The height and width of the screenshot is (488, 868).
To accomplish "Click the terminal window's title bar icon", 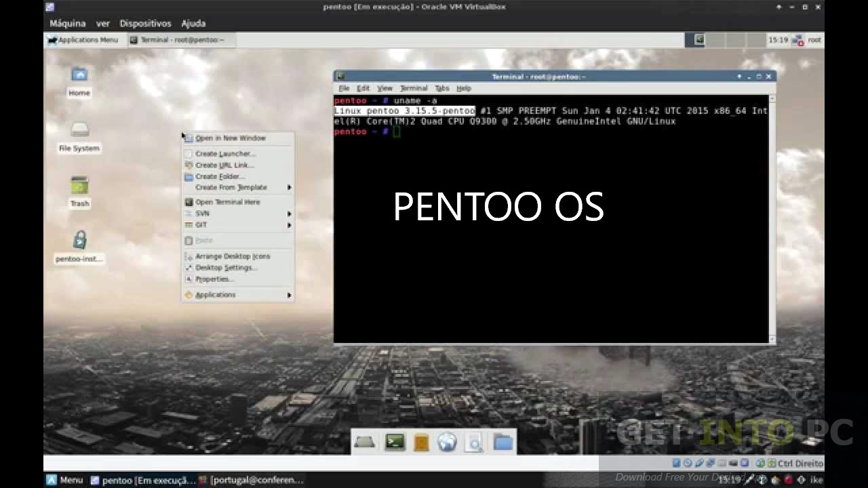I will pyautogui.click(x=340, y=77).
